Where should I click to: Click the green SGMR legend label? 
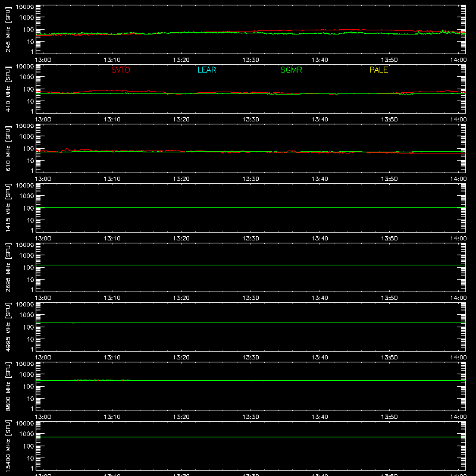tap(291, 70)
